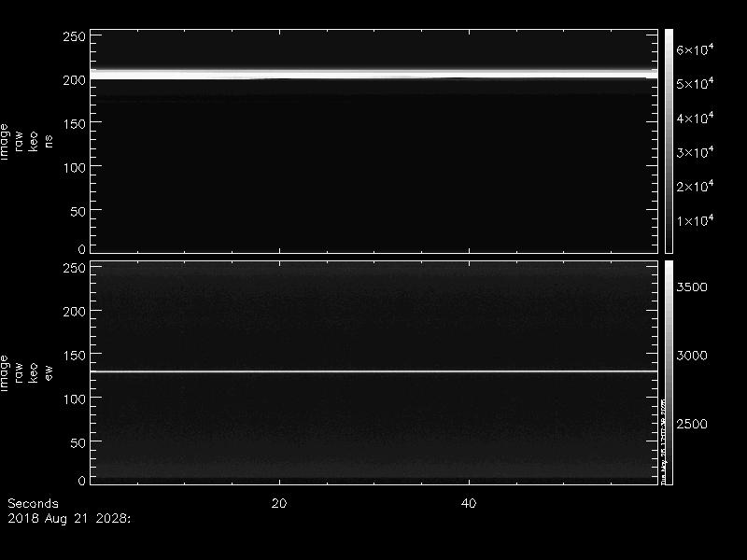Image resolution: width=747 pixels, height=560 pixels.
Task: Click the 150 tick label on ew panel
Action: pos(75,355)
